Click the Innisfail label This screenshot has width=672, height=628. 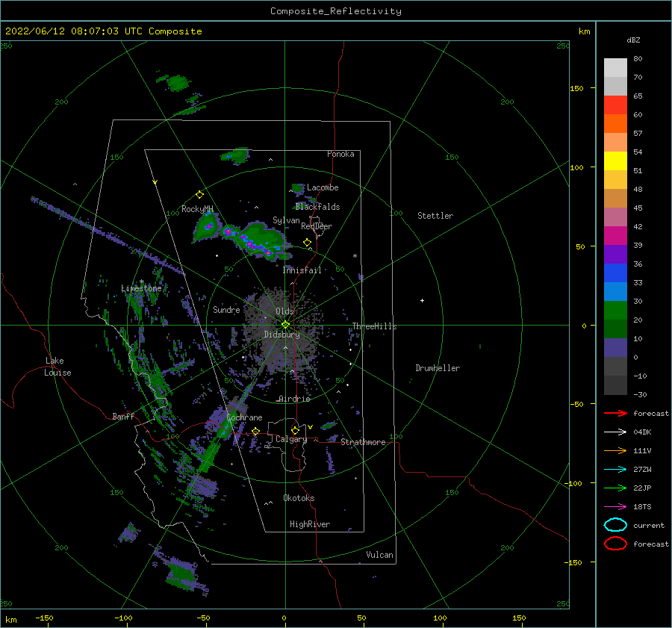[302, 270]
